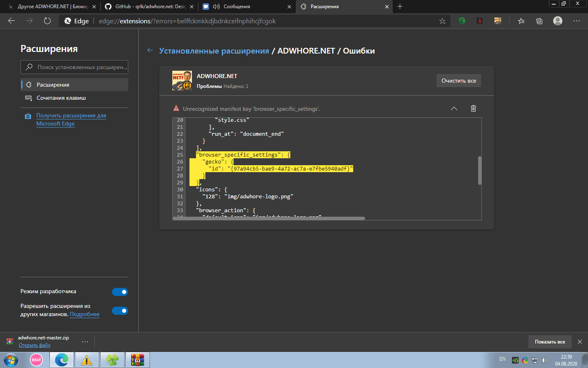Click the code view vertical scrollbar
This screenshot has width=588, height=368.
click(479, 170)
